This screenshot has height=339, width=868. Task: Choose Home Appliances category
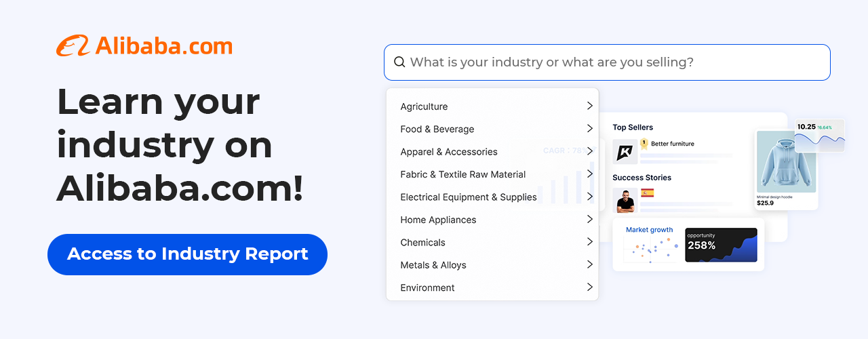[438, 220]
